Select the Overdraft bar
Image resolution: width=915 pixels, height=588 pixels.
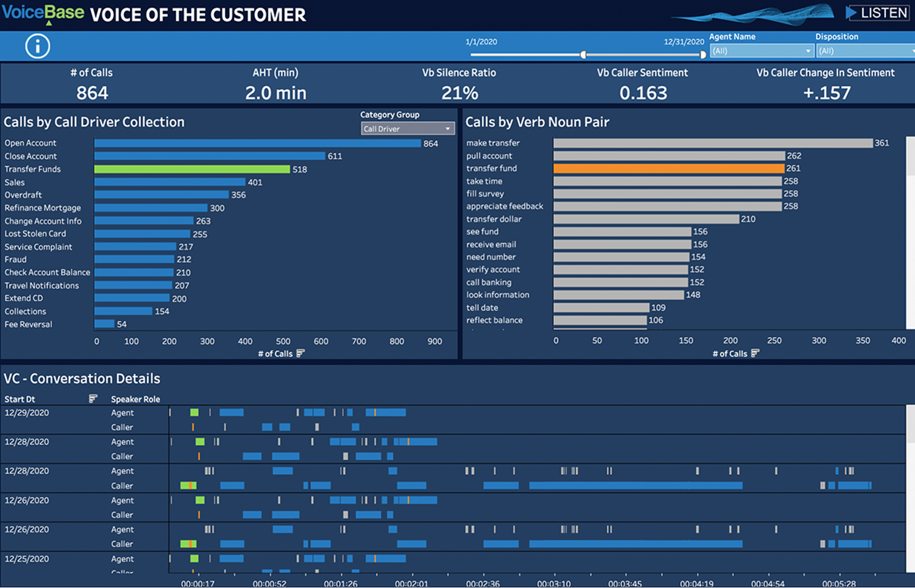162,195
